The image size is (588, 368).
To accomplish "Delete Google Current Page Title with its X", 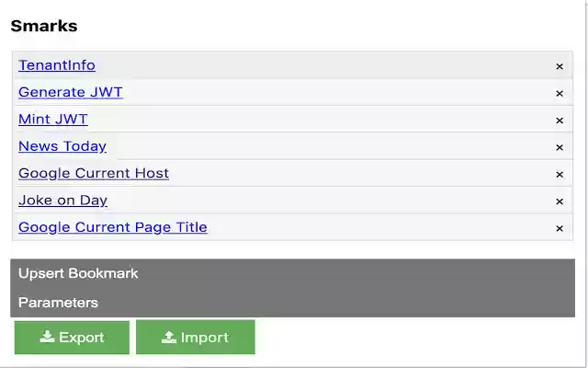I will point(560,229).
